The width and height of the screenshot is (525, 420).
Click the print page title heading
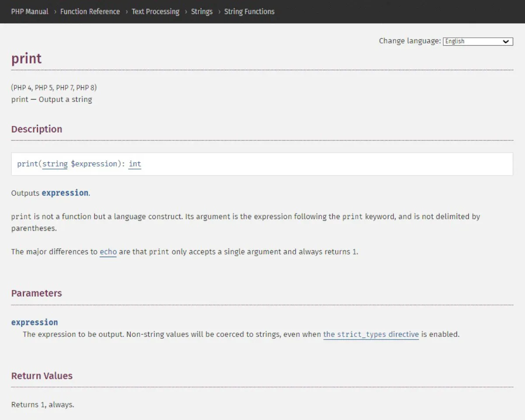pos(26,59)
